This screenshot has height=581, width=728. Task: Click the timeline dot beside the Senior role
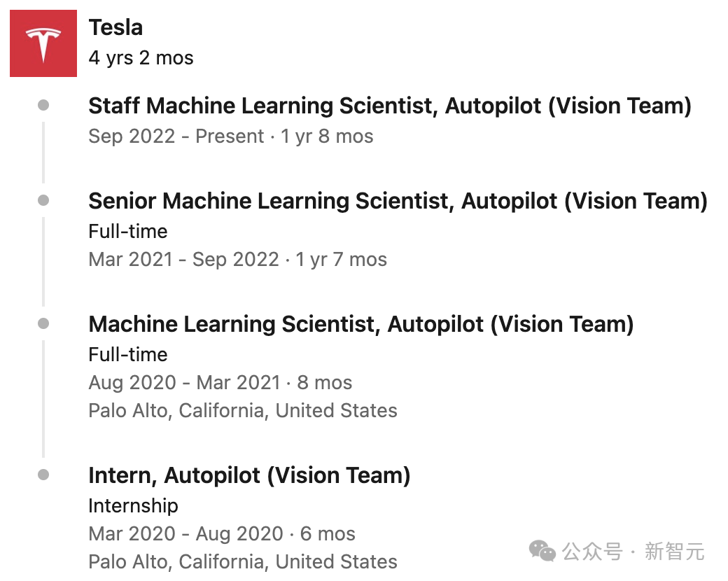point(43,201)
